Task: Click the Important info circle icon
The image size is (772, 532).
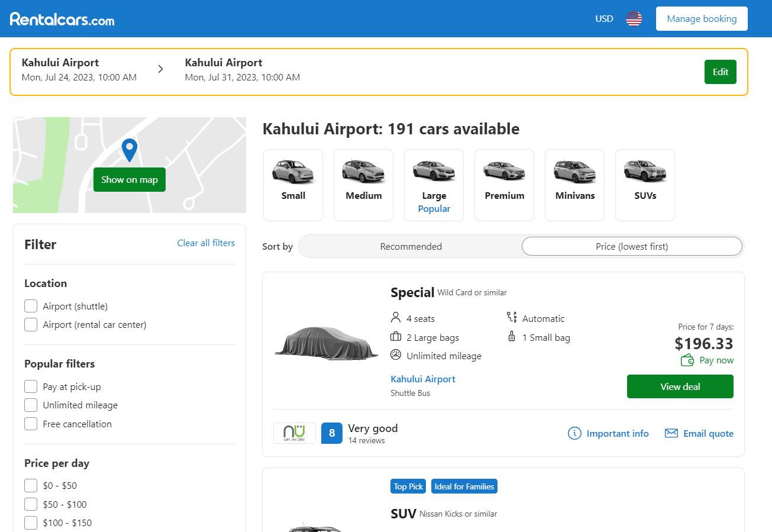Action: pyautogui.click(x=574, y=433)
